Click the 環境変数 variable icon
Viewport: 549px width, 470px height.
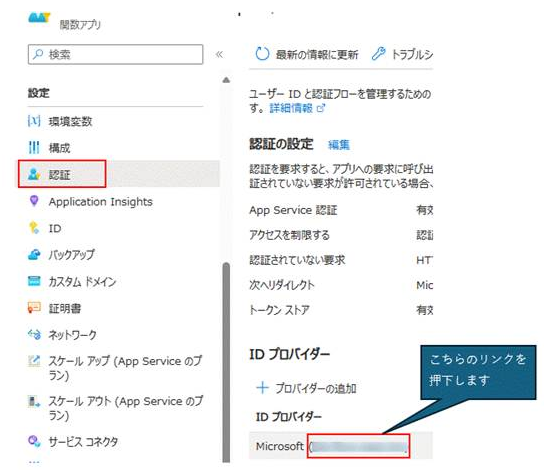coord(34,121)
